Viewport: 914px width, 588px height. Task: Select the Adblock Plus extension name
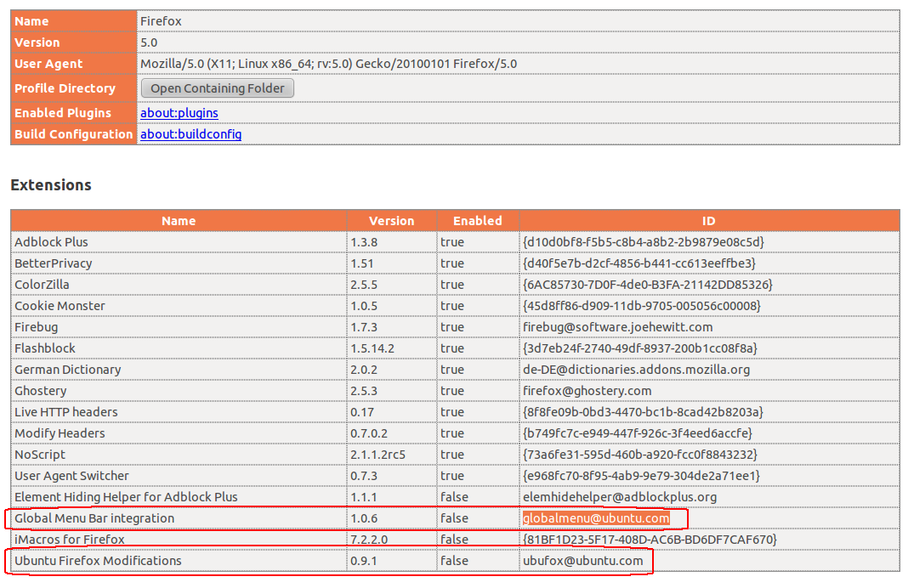(51, 242)
